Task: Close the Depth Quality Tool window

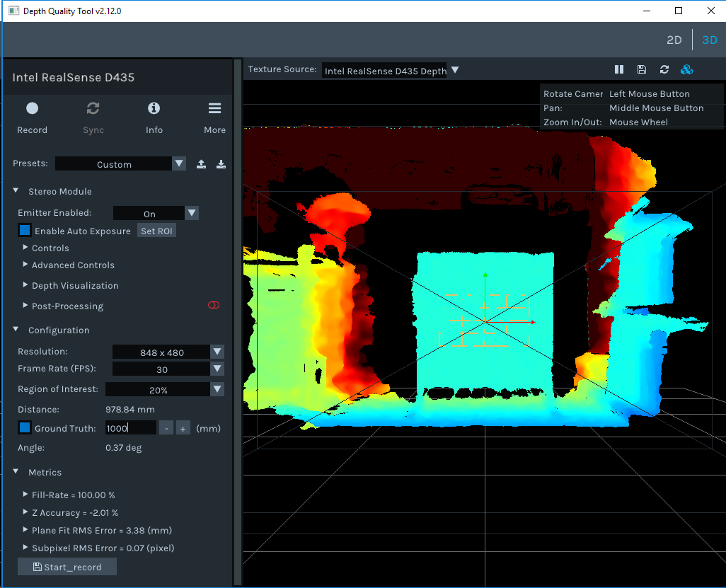Action: [x=710, y=11]
